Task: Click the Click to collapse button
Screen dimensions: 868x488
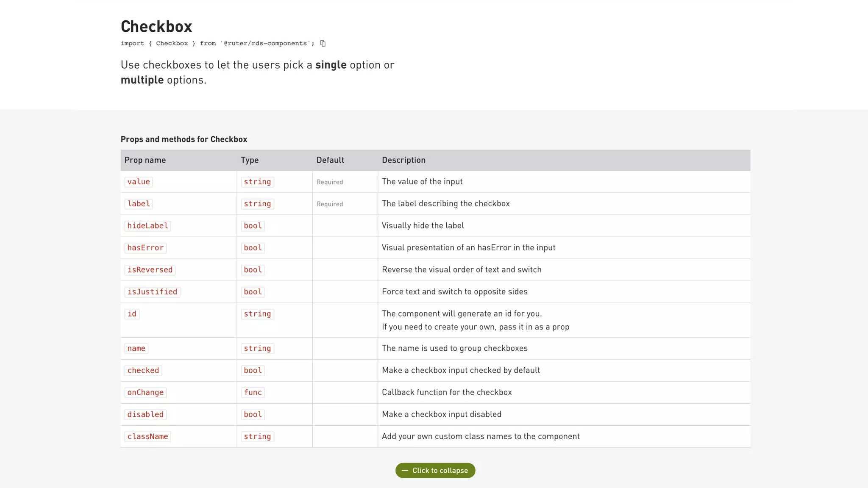Action: 435,470
